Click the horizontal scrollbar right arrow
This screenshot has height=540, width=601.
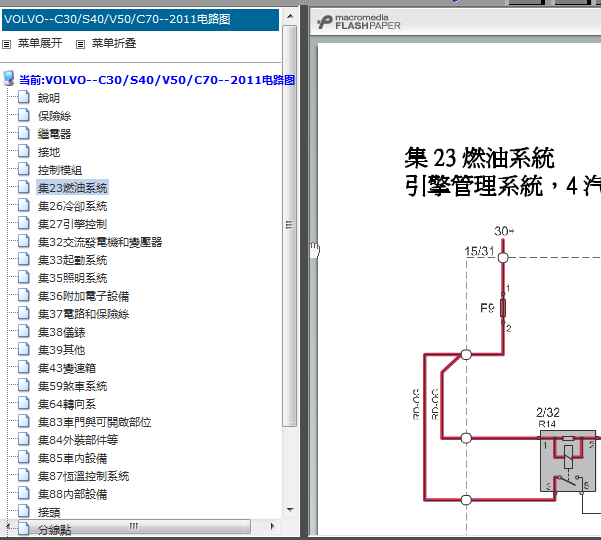(x=273, y=527)
